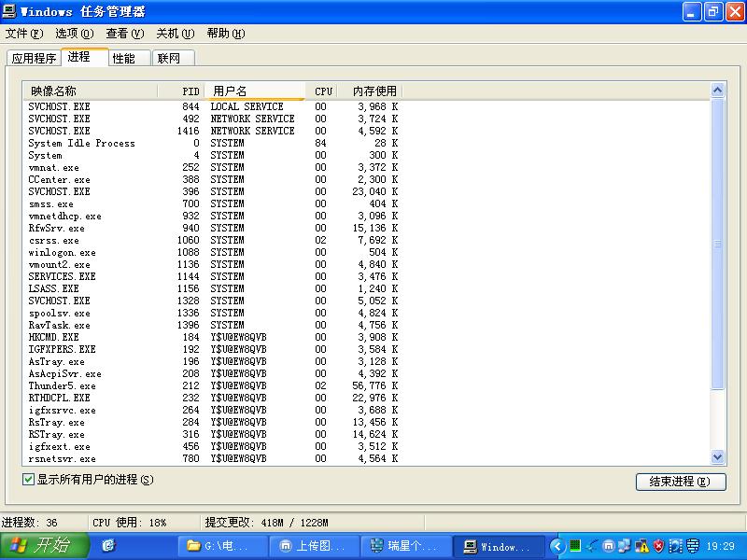Select the vmnat.exe process
The image size is (747, 560).
click(214, 167)
